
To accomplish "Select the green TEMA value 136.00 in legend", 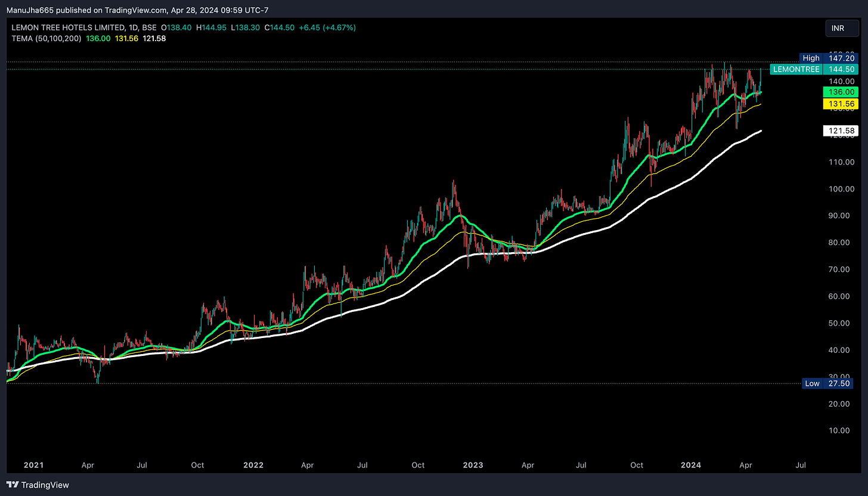I will 97,38.
